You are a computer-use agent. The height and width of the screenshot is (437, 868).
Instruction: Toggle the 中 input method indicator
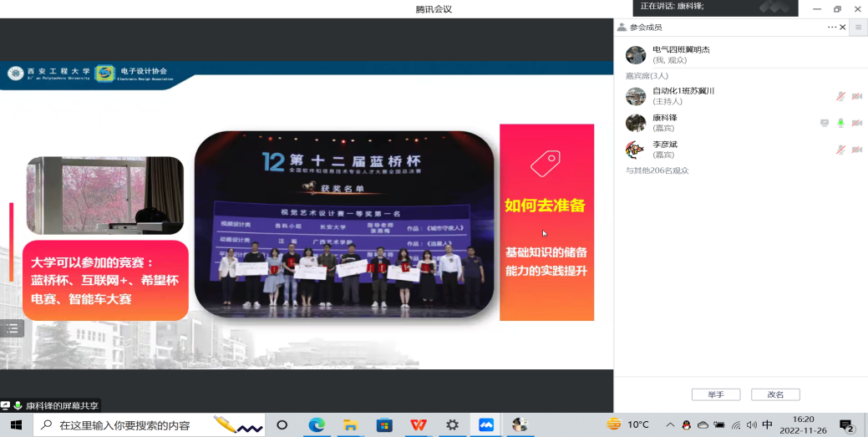coord(767,424)
